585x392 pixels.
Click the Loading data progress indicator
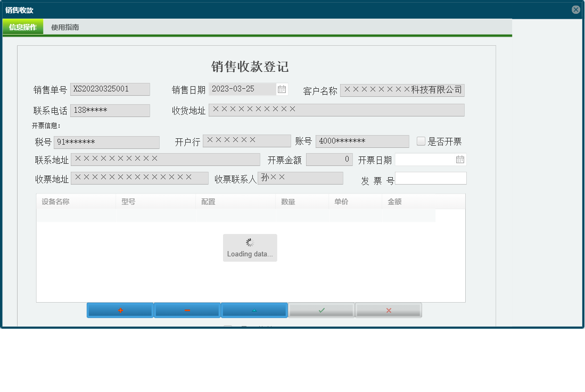point(250,247)
